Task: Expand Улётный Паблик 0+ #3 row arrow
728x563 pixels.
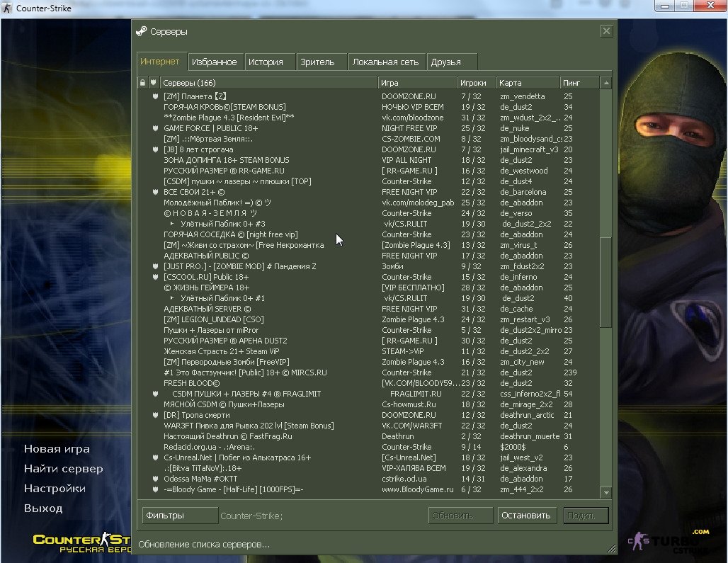Action: [172, 224]
